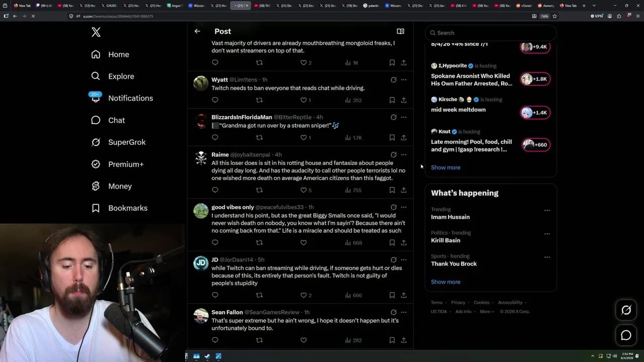Open options for Thank You Brock trend
Screen dimensions: 644x362
[x=547, y=257]
